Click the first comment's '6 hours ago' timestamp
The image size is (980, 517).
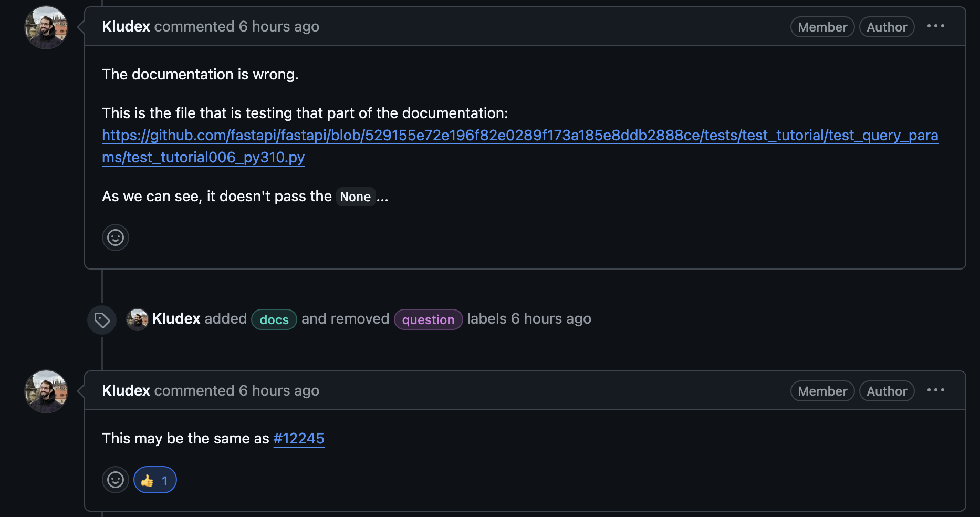pyautogui.click(x=279, y=27)
